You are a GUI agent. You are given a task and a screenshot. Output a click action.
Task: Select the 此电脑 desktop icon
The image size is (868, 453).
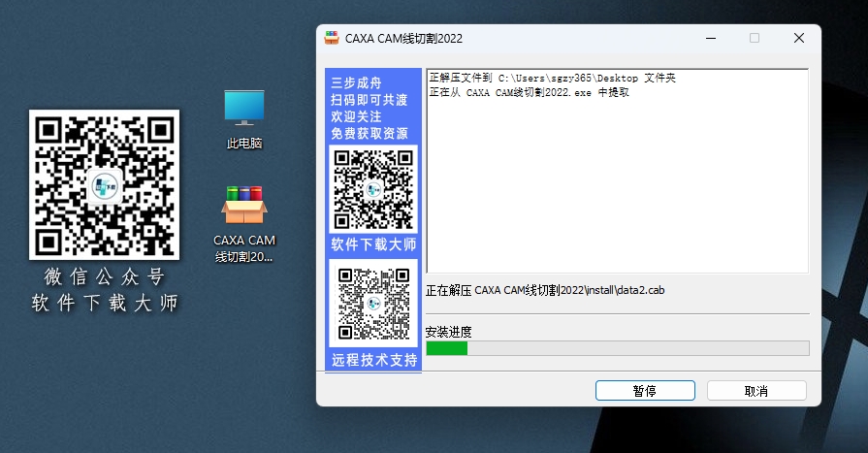coord(244,119)
